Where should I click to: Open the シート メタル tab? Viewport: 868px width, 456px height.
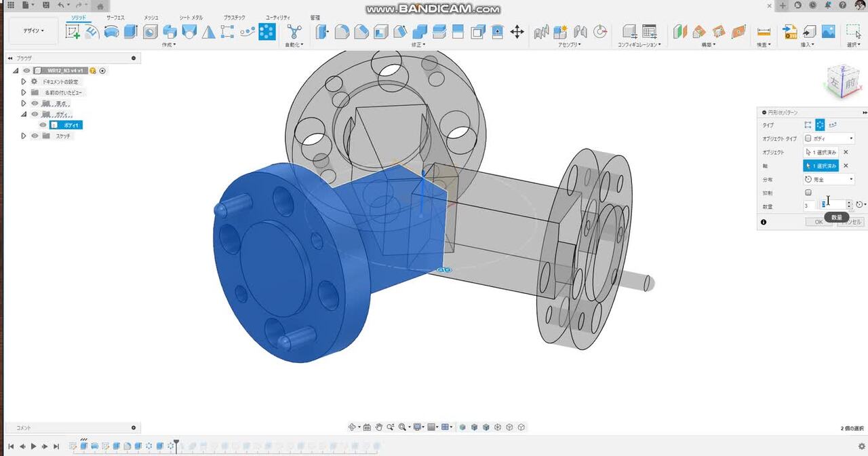point(191,18)
